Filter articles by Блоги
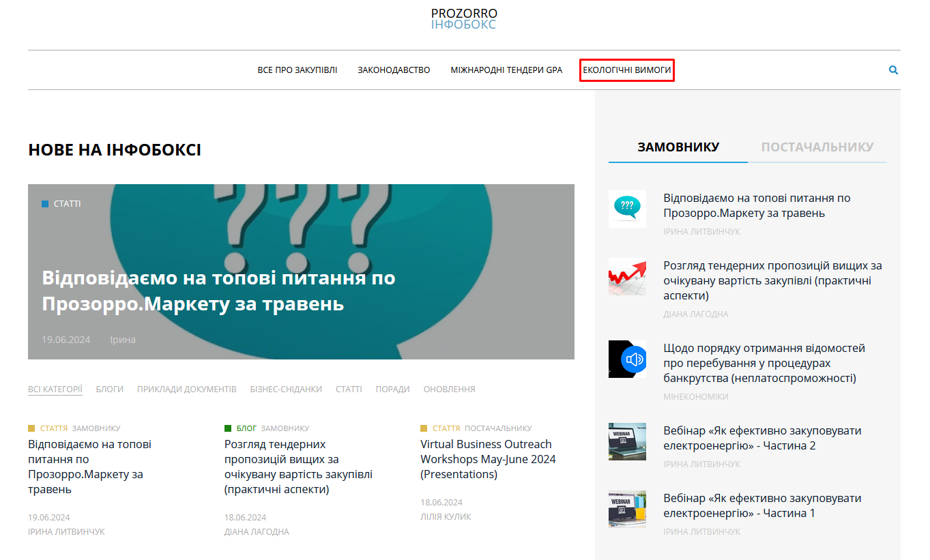This screenshot has width=930, height=560. pos(110,389)
